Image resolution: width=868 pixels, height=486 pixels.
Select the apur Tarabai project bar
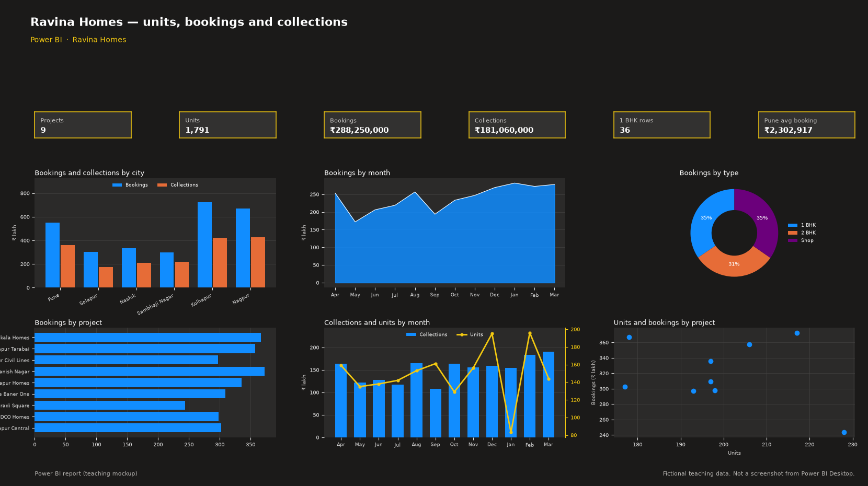(145, 349)
